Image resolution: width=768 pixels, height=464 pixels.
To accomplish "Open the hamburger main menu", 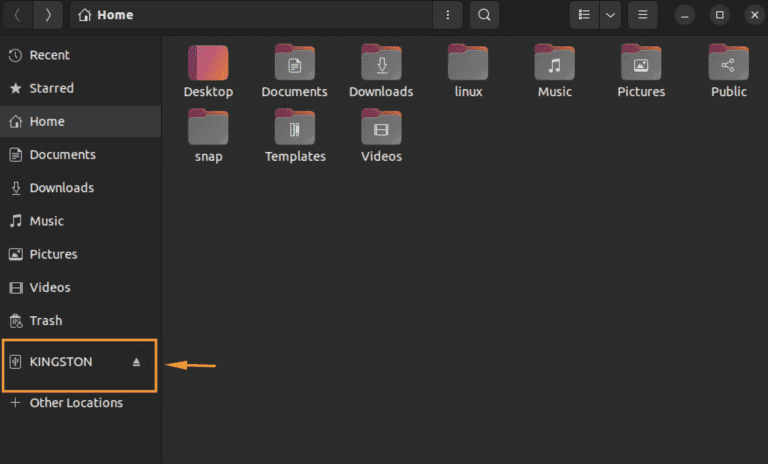I will pos(643,15).
